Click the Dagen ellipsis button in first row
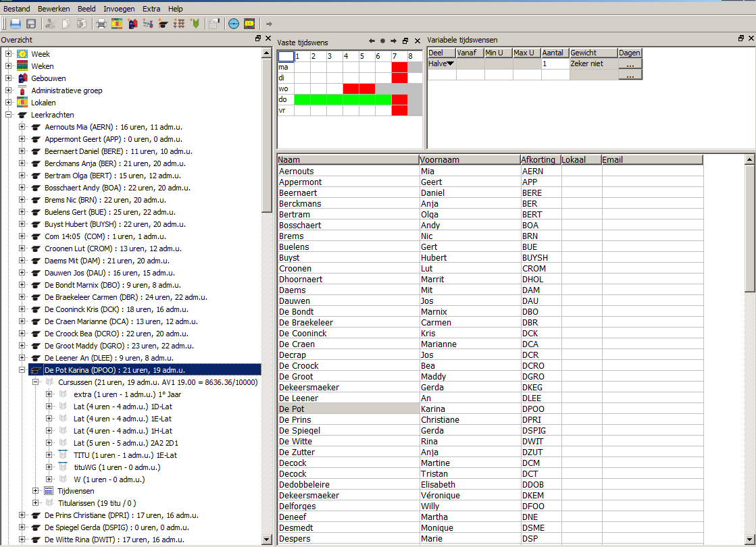This screenshot has width=756, height=547. pos(630,63)
